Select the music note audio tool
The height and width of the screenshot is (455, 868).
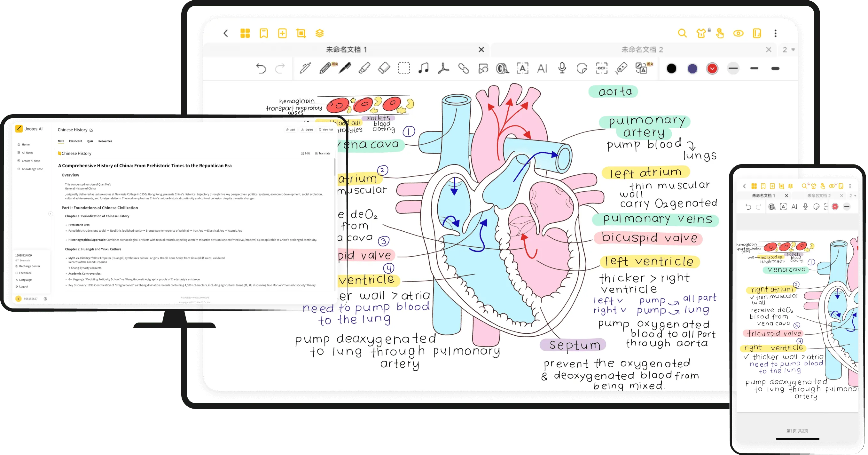coord(424,68)
